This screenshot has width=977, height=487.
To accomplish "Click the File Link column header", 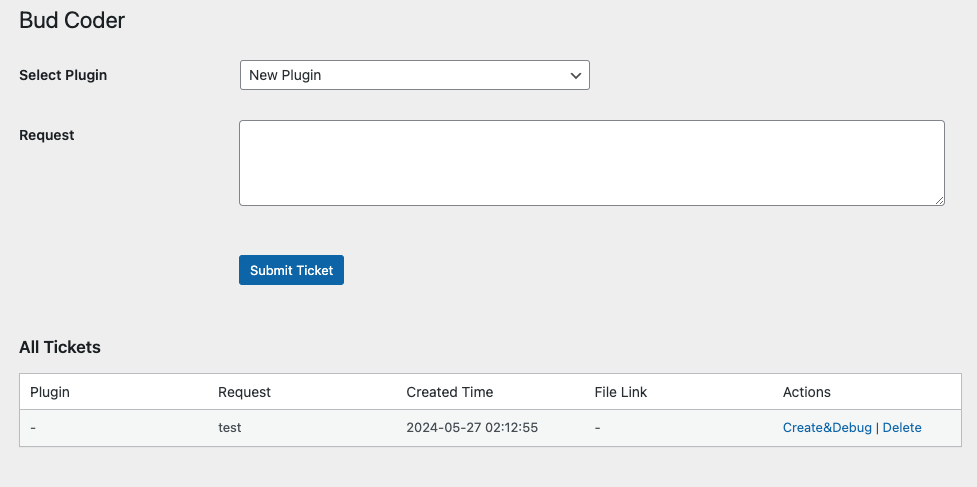I will [x=621, y=392].
